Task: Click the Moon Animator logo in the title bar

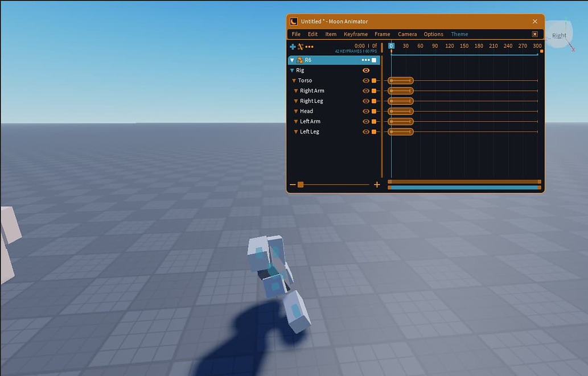Action: pyautogui.click(x=294, y=21)
